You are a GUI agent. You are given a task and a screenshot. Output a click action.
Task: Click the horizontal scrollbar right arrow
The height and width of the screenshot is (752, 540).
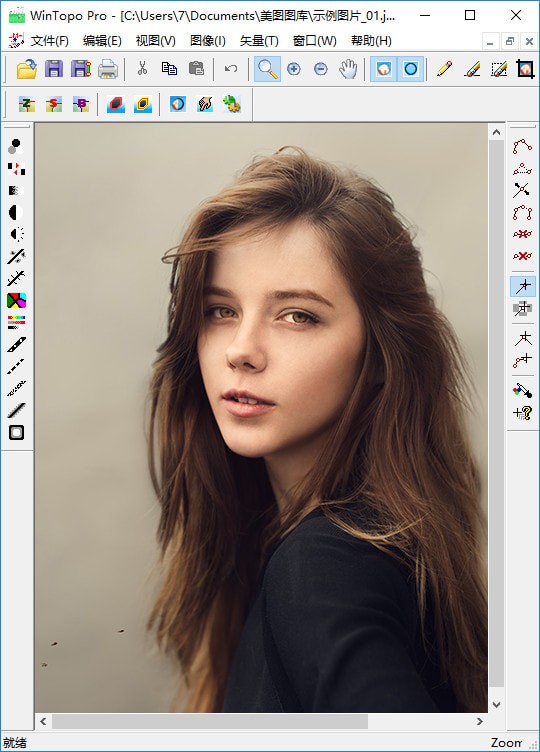coord(480,721)
